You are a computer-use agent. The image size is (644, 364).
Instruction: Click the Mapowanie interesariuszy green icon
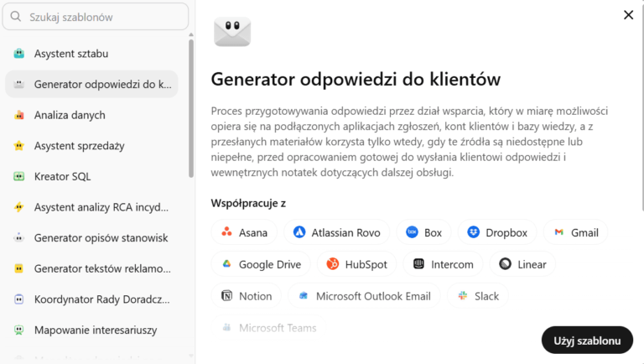coord(19,330)
